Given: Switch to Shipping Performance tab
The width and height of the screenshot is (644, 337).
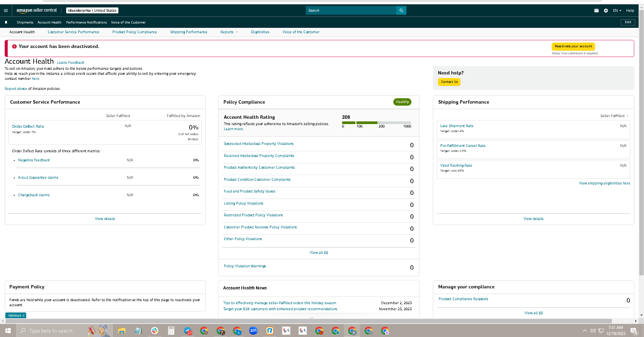Looking at the screenshot, I should click(189, 32).
